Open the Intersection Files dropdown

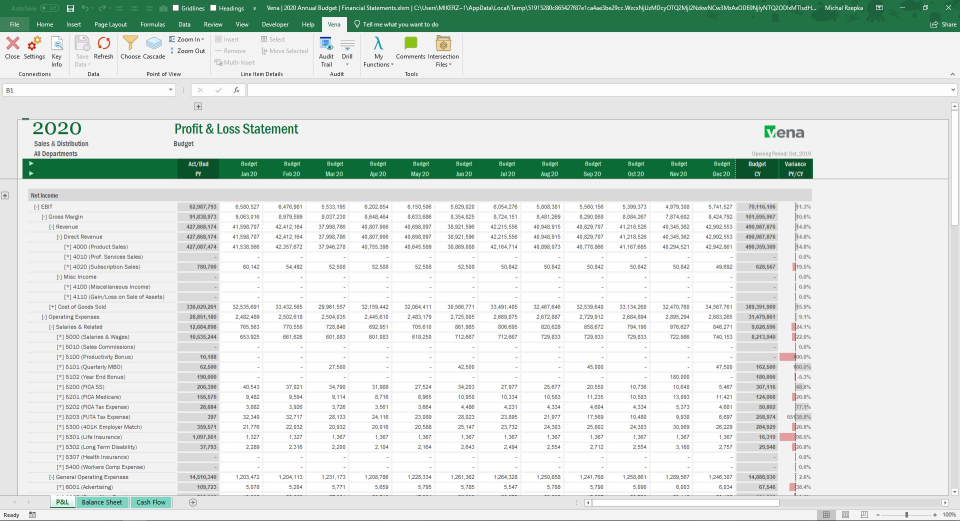pyautogui.click(x=443, y=47)
